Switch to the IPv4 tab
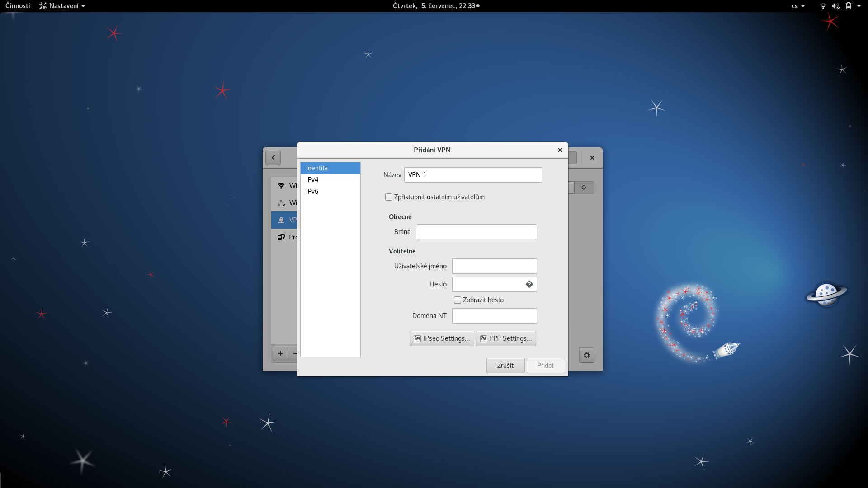The width and height of the screenshot is (868, 488). coord(312,180)
